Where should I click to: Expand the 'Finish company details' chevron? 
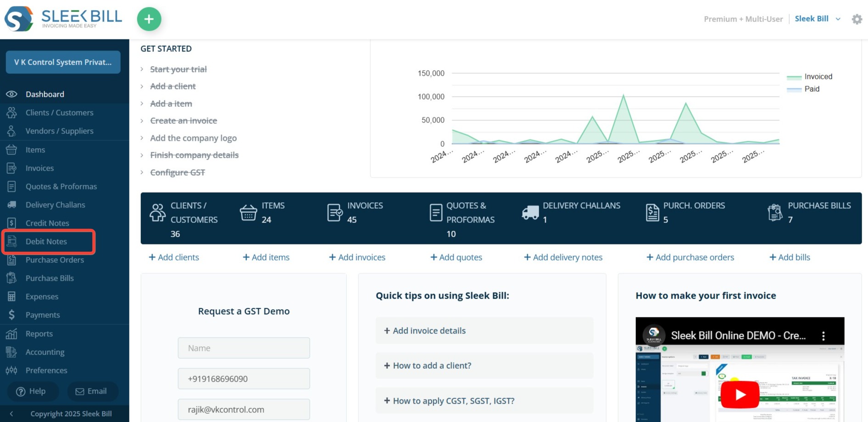coord(142,155)
